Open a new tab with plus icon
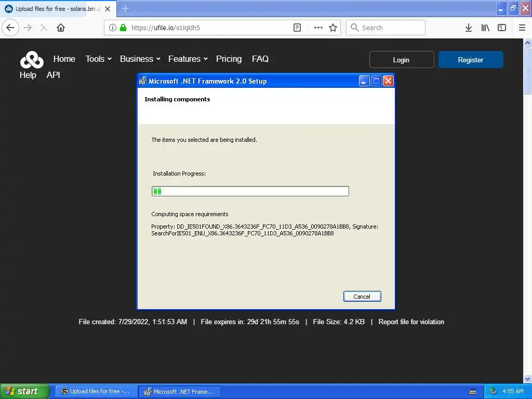This screenshot has height=399, width=532. point(125,8)
